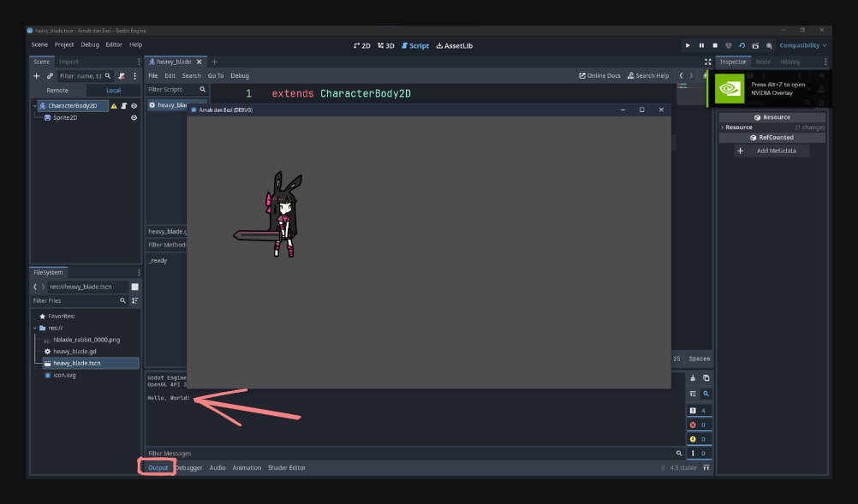This screenshot has width=858, height=504.
Task: Pause the running project
Action: (x=701, y=46)
